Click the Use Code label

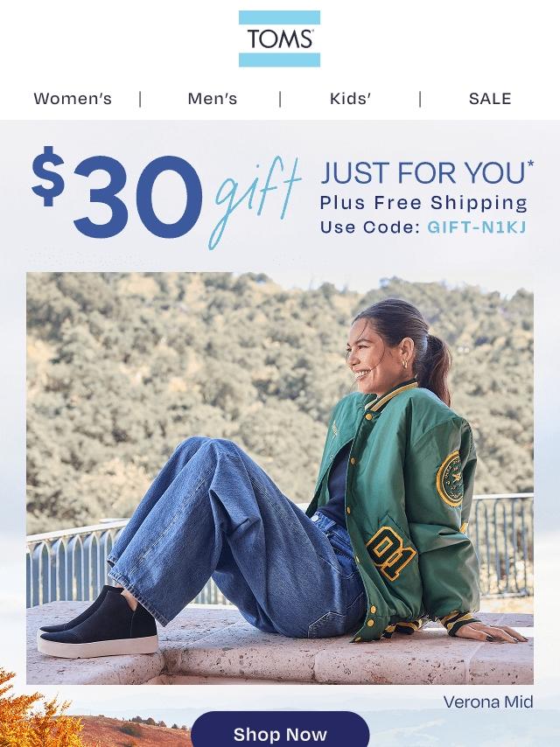pyautogui.click(x=370, y=227)
